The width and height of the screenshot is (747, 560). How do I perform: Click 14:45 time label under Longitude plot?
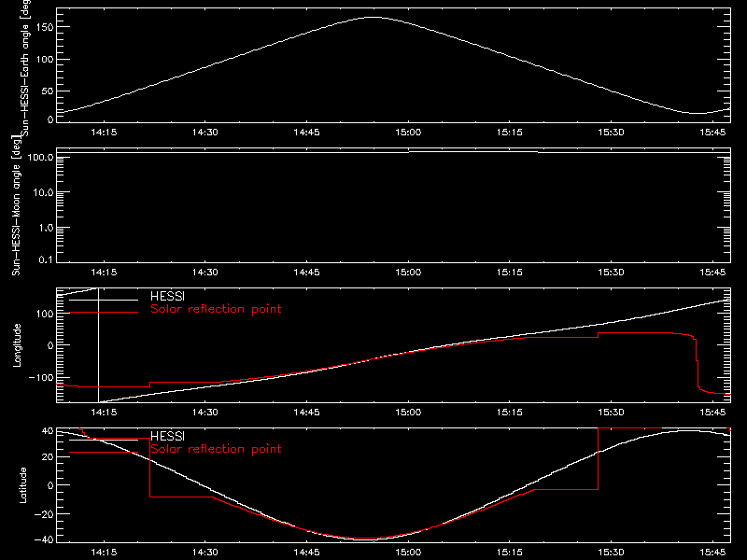pos(307,412)
